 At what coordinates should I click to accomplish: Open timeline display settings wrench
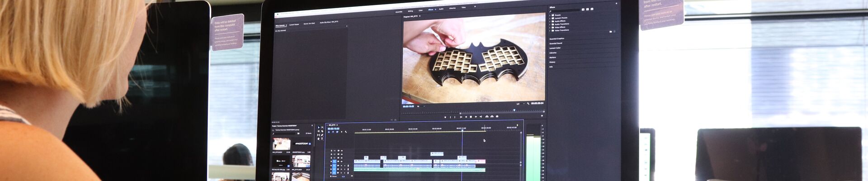coord(346,132)
